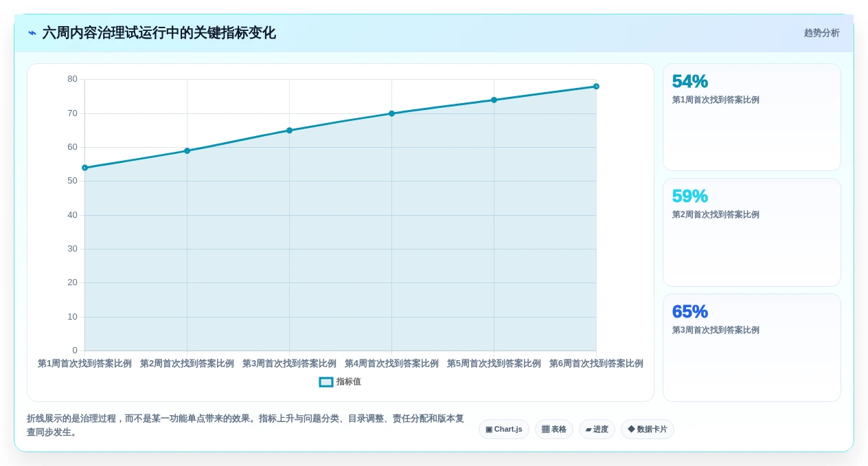Click the 54% value card
The image size is (868, 466).
click(752, 118)
